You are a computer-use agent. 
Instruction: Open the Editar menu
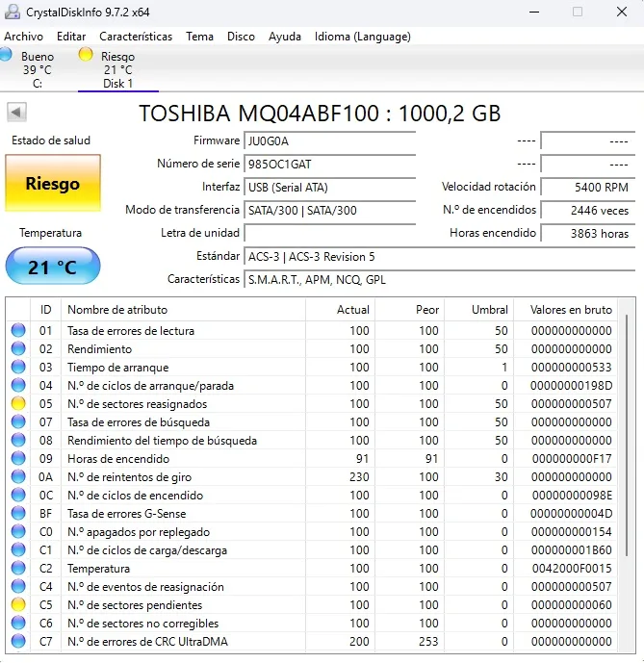[71, 37]
